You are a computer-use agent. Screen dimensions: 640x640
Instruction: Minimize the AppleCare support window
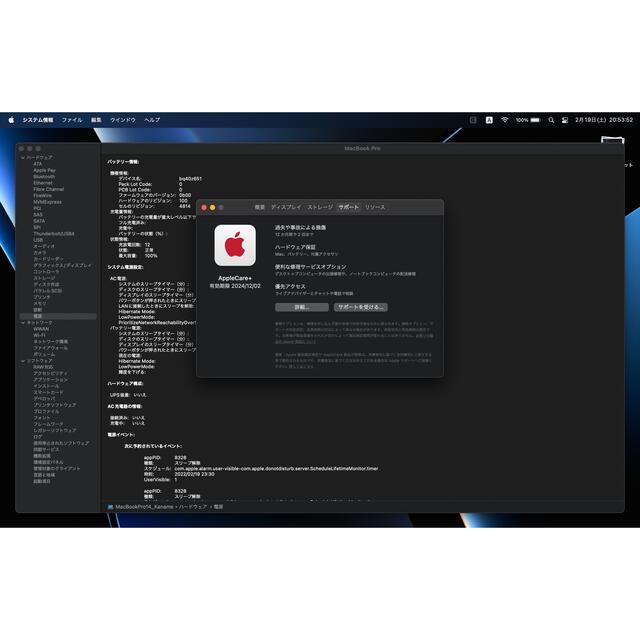pyautogui.click(x=213, y=207)
